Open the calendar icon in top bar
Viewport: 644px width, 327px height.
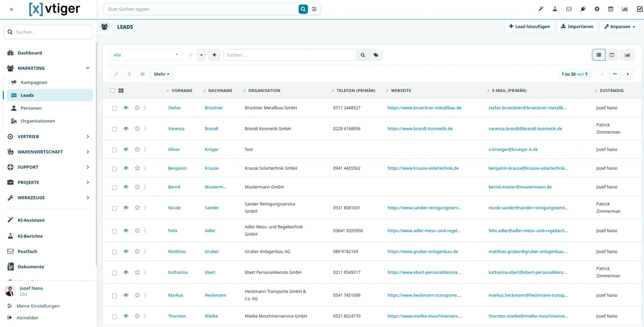tap(610, 9)
